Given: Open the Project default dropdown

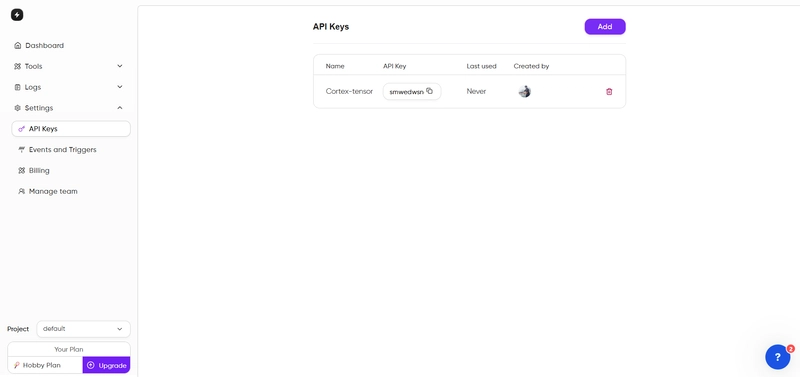Looking at the screenshot, I should pyautogui.click(x=84, y=329).
